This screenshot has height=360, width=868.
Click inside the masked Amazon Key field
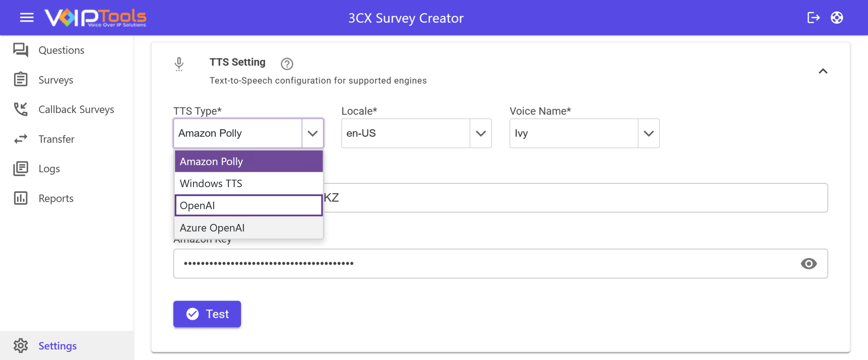pyautogui.click(x=500, y=263)
